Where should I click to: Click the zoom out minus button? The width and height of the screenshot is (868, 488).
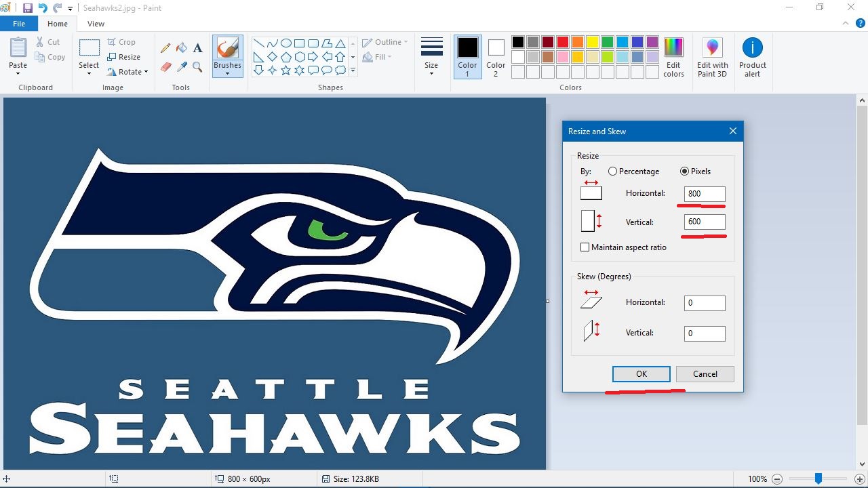tap(777, 479)
